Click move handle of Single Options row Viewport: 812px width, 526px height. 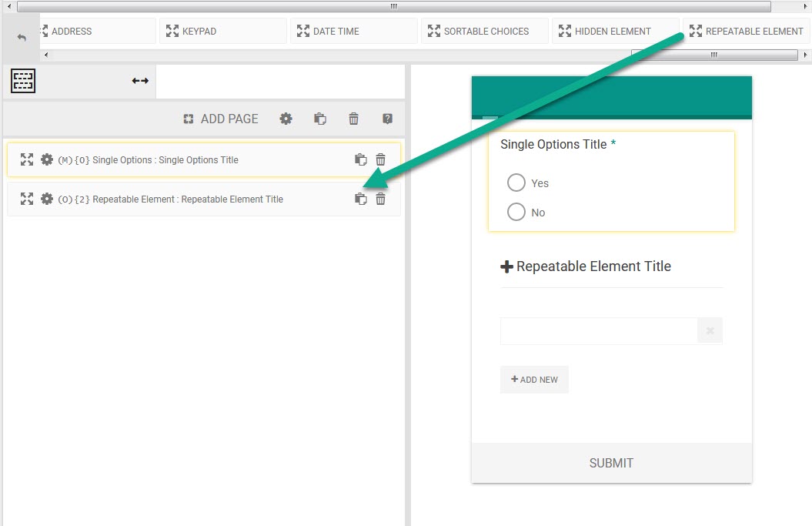coord(27,159)
